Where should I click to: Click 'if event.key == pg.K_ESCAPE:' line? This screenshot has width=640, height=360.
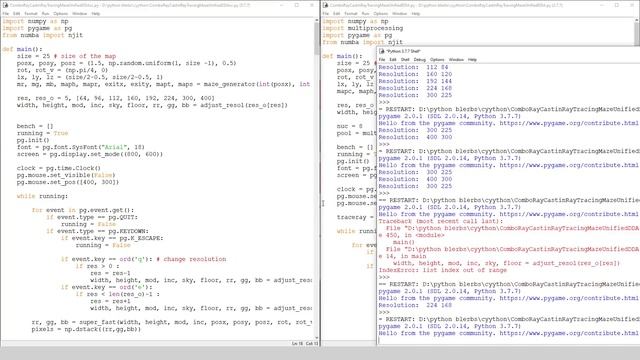112,238
